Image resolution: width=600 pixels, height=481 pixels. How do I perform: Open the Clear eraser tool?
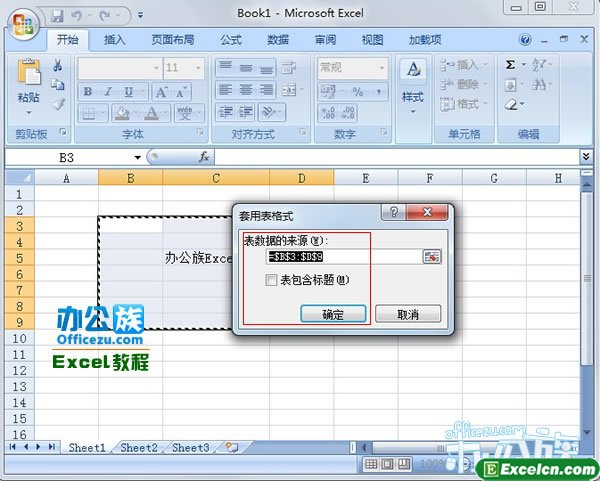pos(513,104)
